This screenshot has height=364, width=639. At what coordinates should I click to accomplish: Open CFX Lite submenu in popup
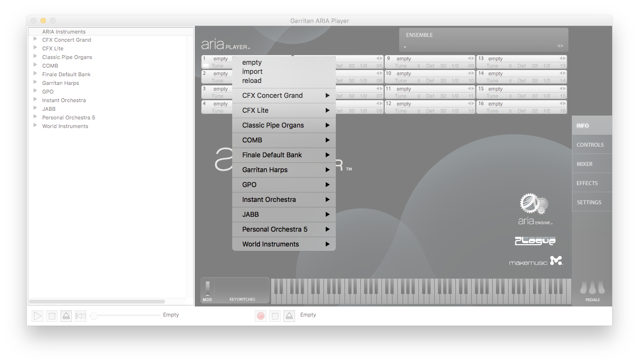point(284,110)
